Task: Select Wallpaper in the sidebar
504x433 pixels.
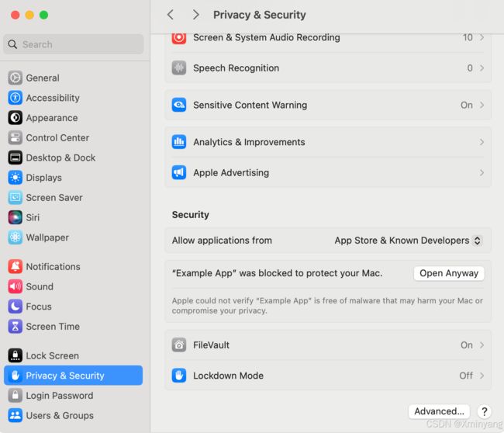Action: pos(74,237)
